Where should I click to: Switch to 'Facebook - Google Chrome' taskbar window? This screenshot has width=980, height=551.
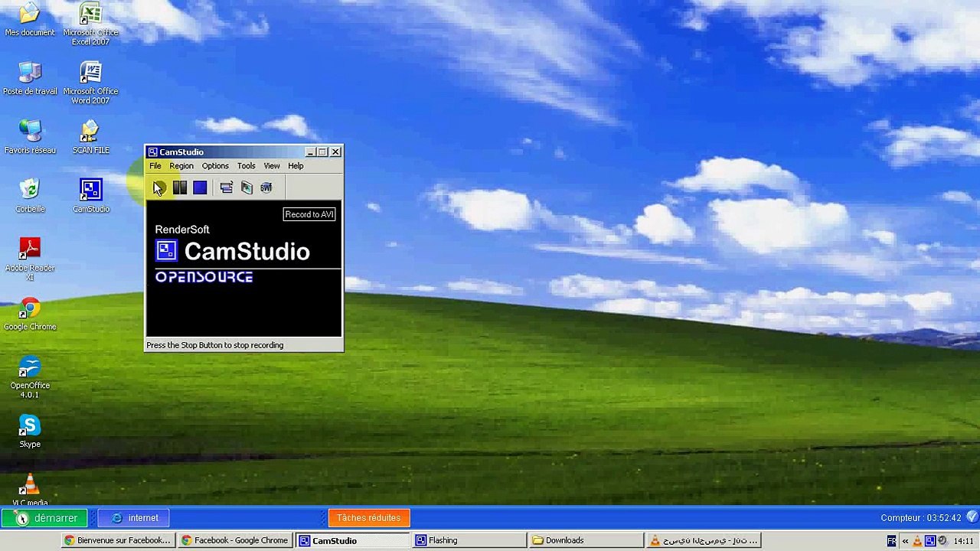pyautogui.click(x=234, y=540)
